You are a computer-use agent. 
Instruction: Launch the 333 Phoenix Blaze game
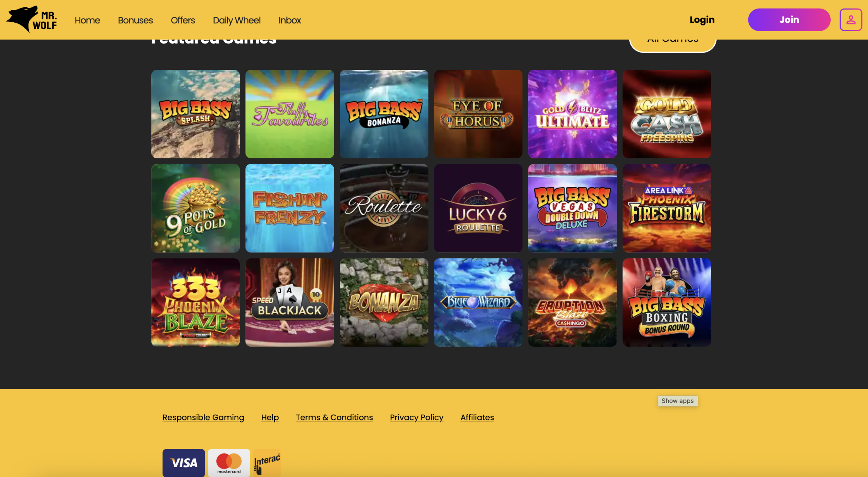click(195, 302)
